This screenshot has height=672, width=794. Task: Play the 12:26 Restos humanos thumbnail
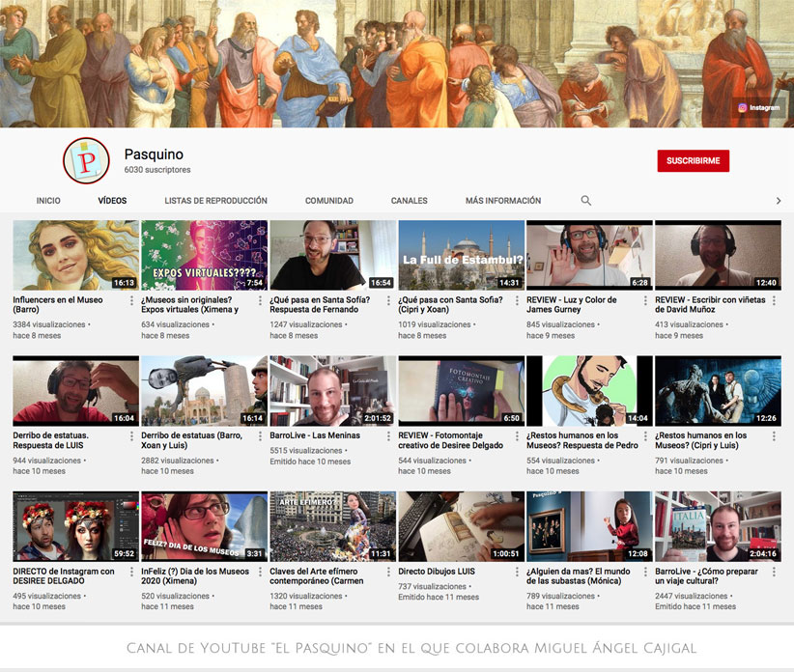[718, 391]
